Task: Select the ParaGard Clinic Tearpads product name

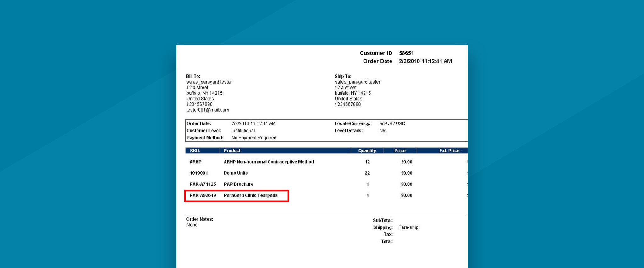Action: [251, 195]
